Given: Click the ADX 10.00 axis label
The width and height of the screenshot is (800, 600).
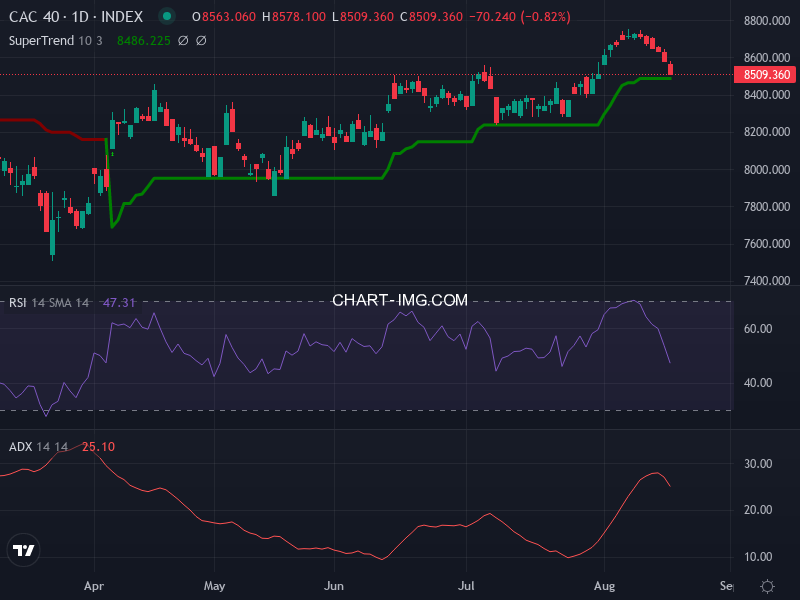Looking at the screenshot, I should tap(758, 557).
